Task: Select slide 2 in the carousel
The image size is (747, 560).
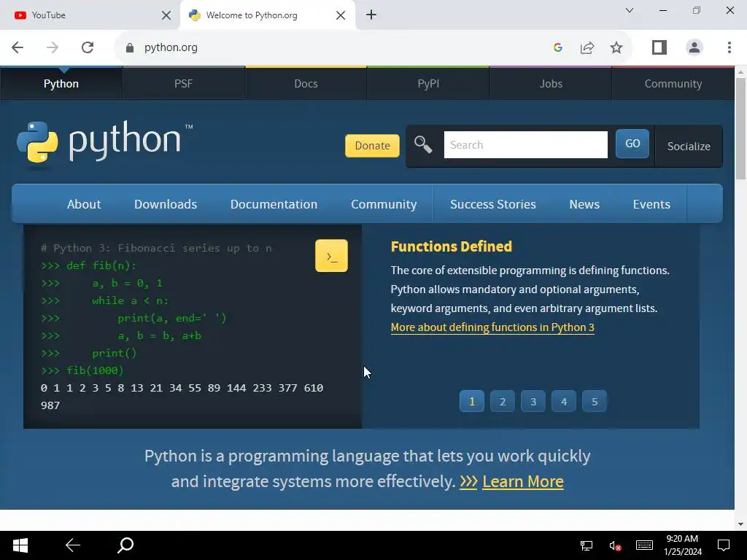Action: 503,402
